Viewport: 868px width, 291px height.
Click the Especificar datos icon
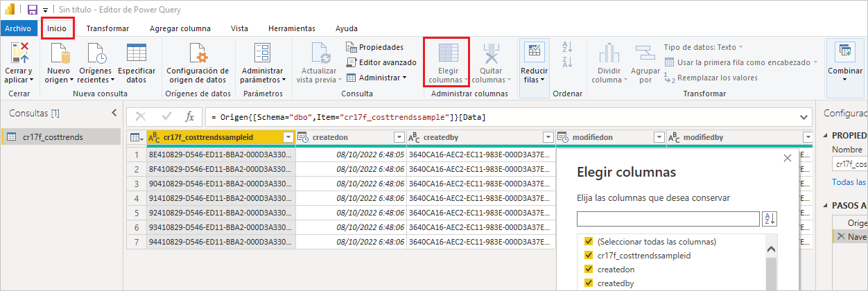[137, 53]
